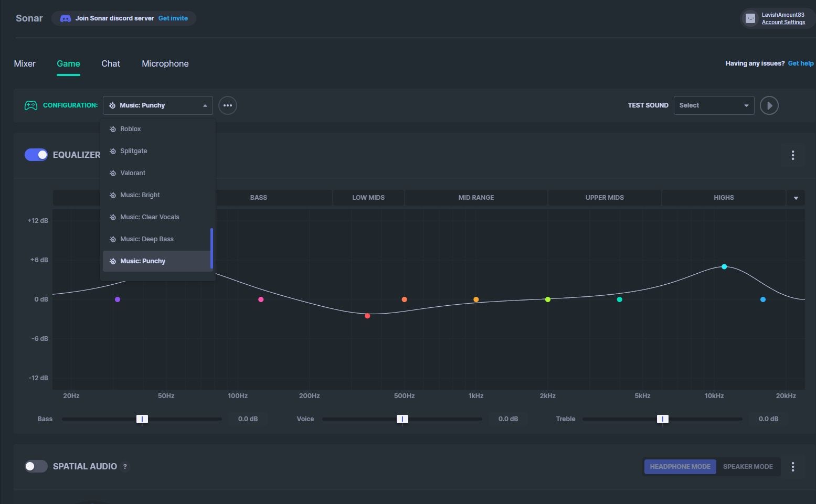Screen dimensions: 816x504
Task: Select the cyan EQ point at the treble peak
Action: tap(724, 267)
